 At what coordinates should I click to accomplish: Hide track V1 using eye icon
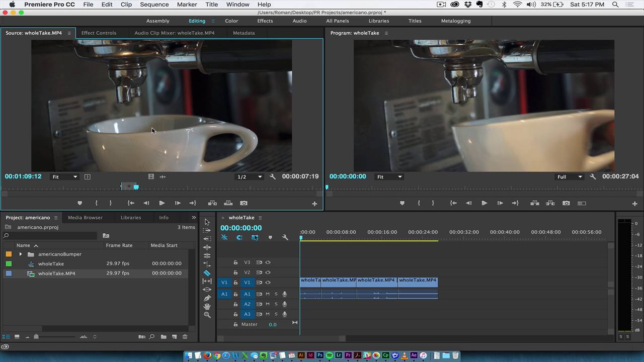click(x=268, y=283)
